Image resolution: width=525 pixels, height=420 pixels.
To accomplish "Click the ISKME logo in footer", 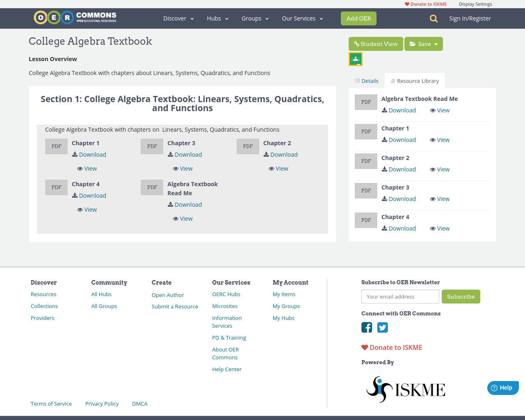I will pos(406,389).
